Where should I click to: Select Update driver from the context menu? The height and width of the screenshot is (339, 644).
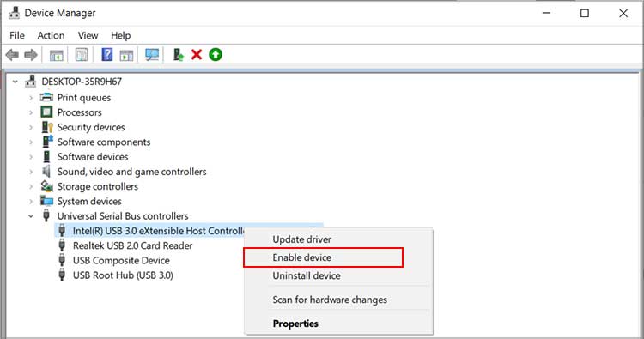coord(302,239)
